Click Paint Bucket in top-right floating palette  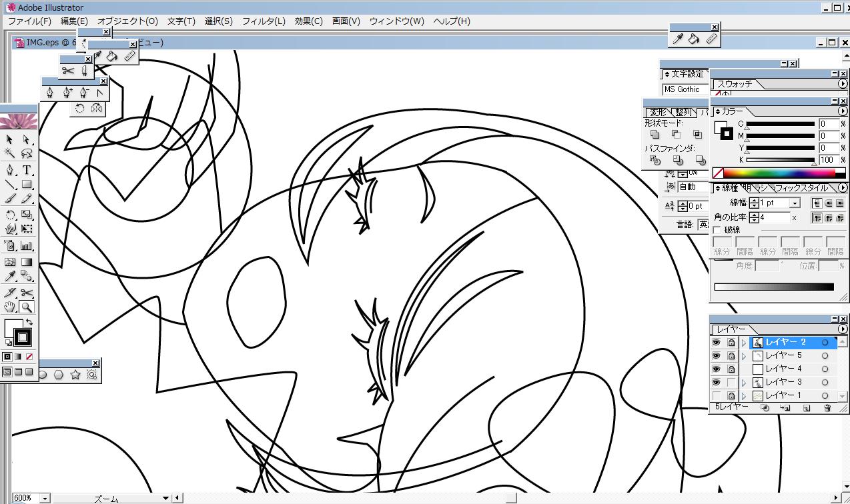pyautogui.click(x=695, y=39)
